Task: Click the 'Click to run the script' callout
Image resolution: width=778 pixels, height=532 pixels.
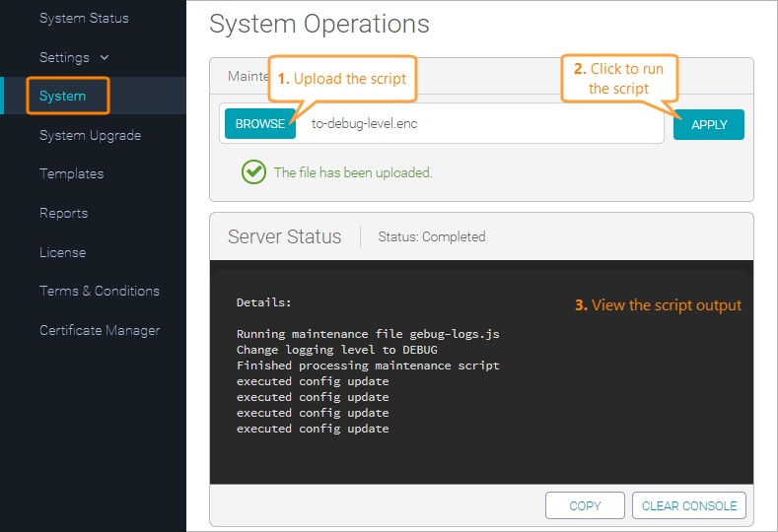Action: 619,79
